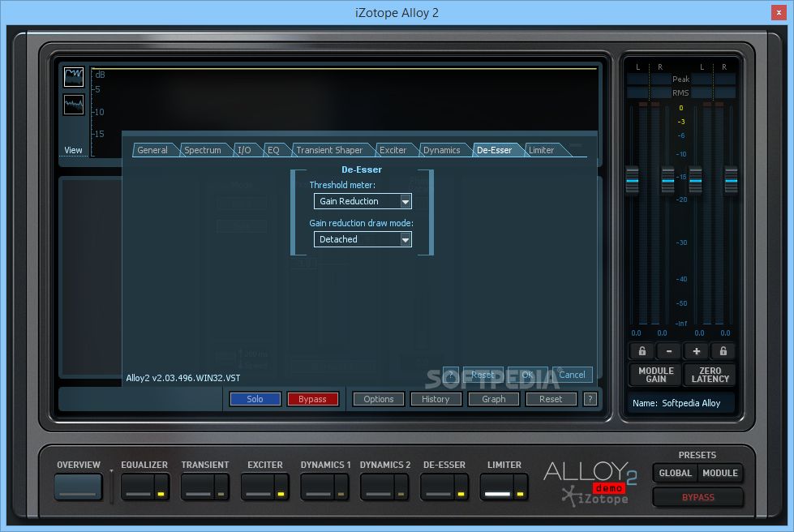Select the lower waveform view icon
The width and height of the screenshot is (794, 532).
74,105
